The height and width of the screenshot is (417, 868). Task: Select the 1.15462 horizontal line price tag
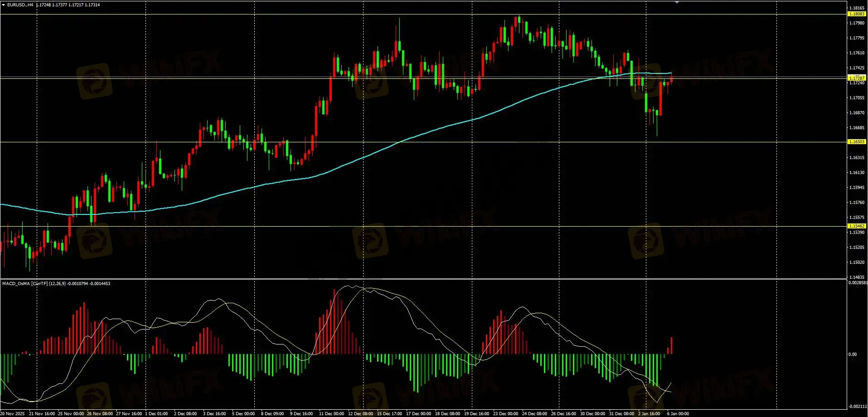coord(857,226)
